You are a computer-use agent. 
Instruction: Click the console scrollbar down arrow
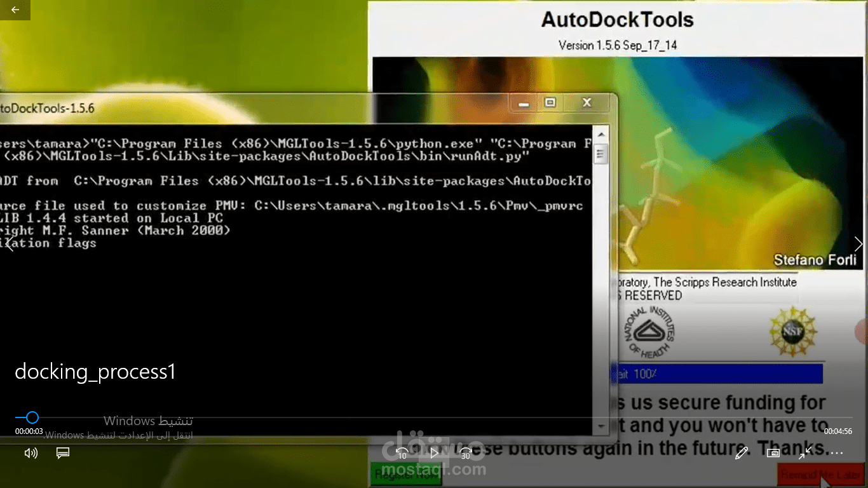[x=600, y=428]
